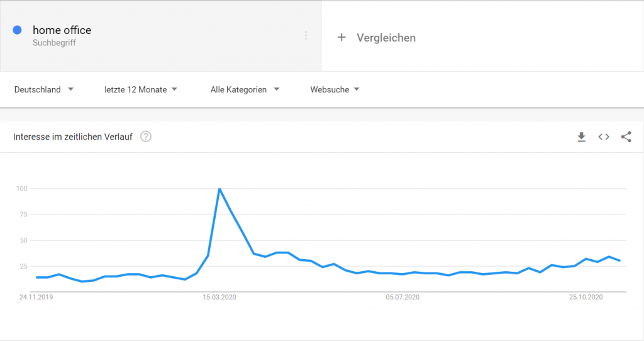Click the blue dot next to home office

[17, 30]
